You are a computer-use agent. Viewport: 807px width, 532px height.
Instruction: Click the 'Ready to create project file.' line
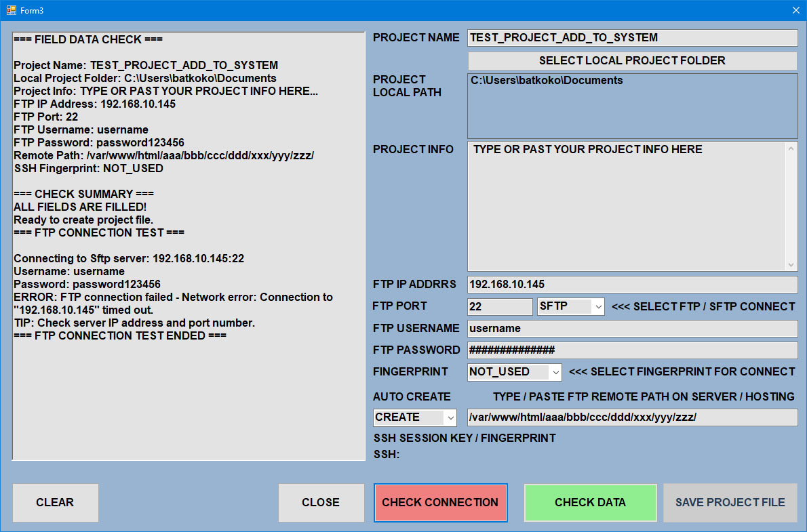click(83, 220)
